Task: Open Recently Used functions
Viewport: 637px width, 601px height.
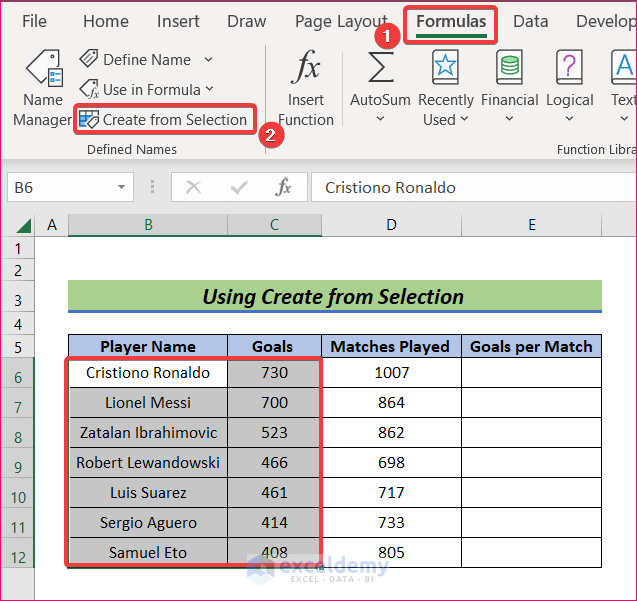Action: click(x=446, y=88)
